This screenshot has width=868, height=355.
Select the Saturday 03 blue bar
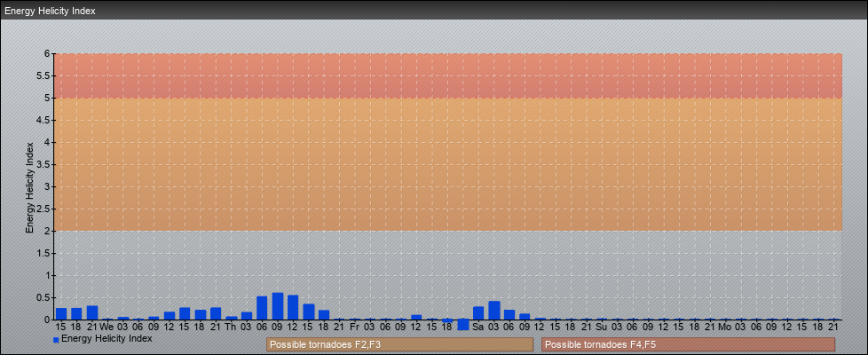tap(494, 310)
